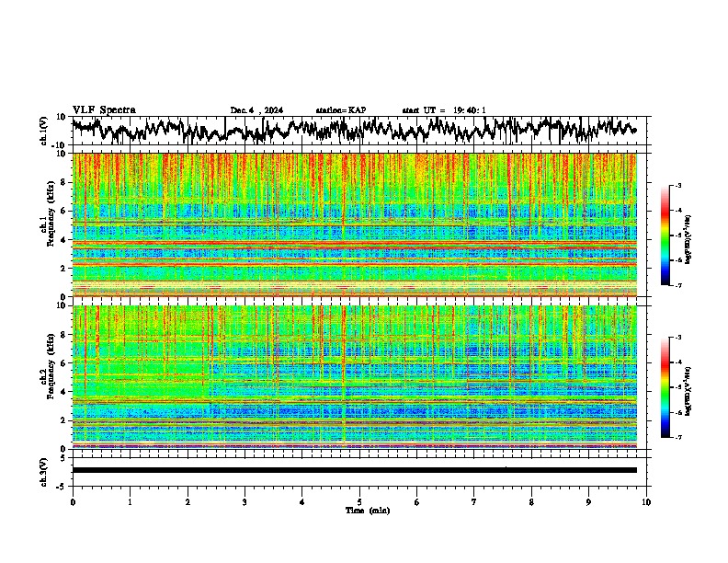Click the ch.1 spectrogram panel

tap(354, 224)
